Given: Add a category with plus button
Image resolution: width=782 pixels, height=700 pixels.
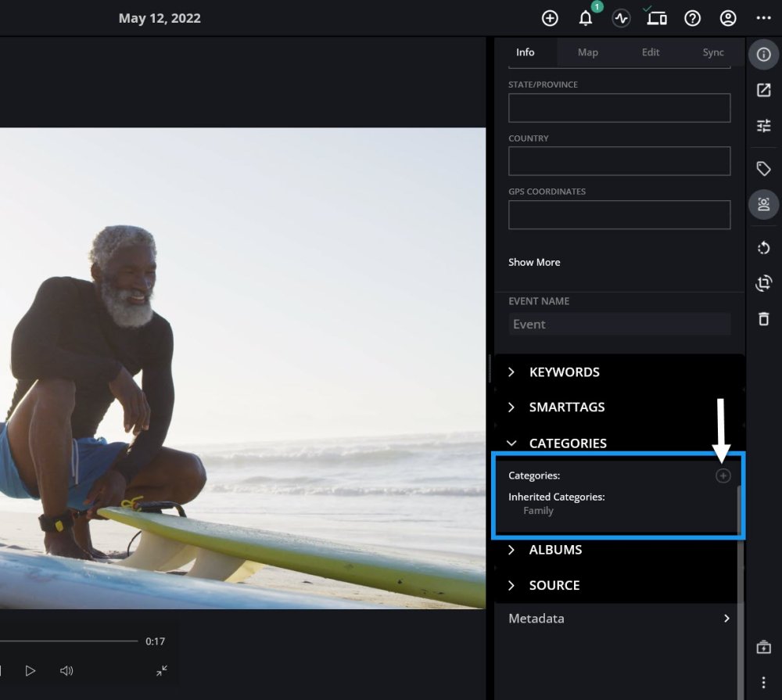Looking at the screenshot, I should pos(723,476).
